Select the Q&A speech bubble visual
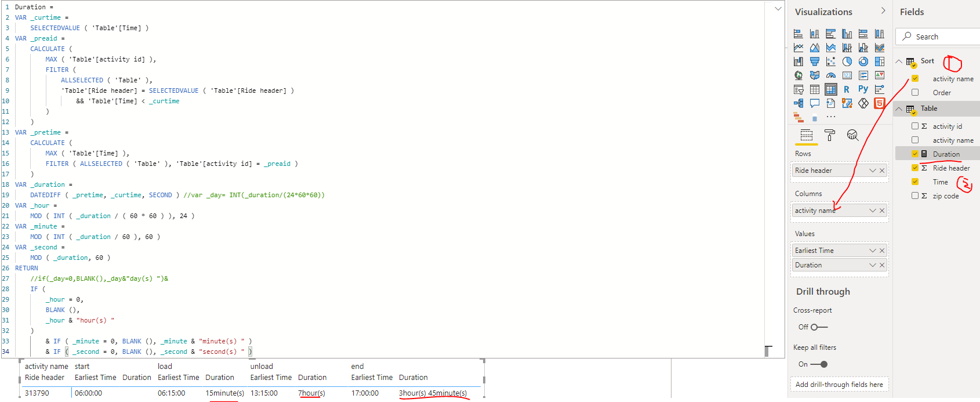Screen dimensions: 980x402 coord(815,103)
